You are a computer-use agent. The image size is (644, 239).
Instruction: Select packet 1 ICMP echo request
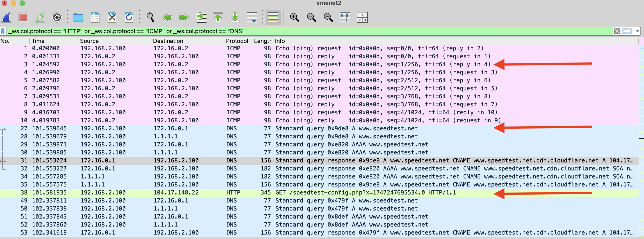click(x=319, y=48)
